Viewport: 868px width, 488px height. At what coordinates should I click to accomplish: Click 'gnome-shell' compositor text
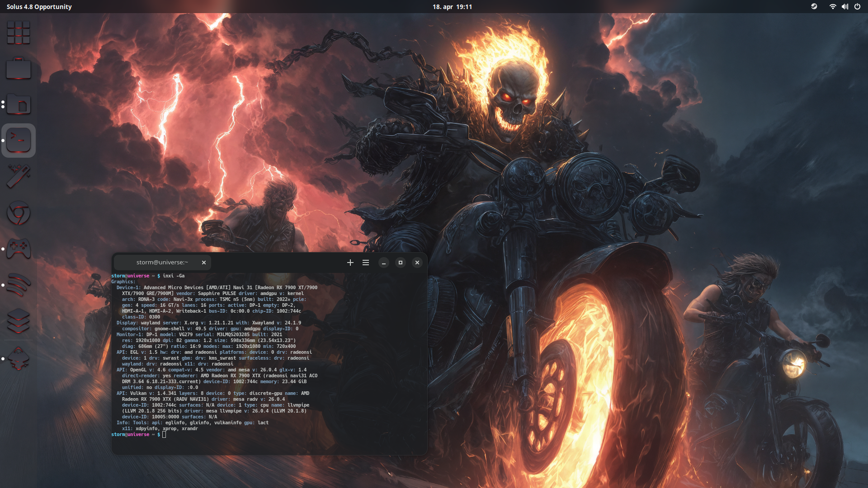point(170,328)
